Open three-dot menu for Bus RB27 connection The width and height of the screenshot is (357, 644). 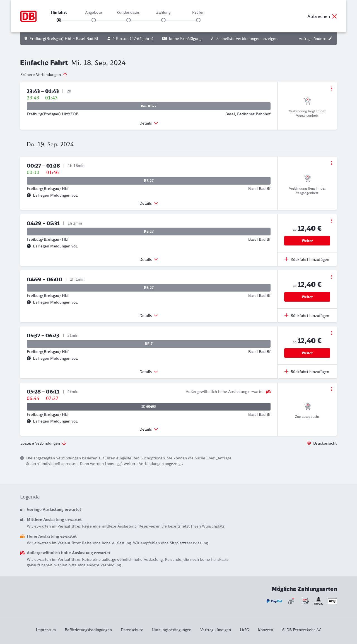pos(332,89)
